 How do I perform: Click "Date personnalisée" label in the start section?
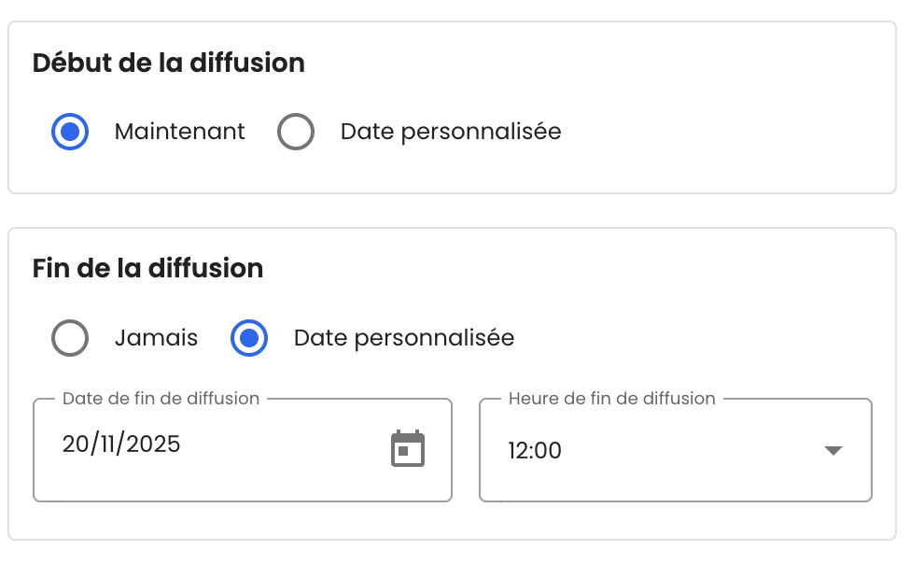coord(451,132)
